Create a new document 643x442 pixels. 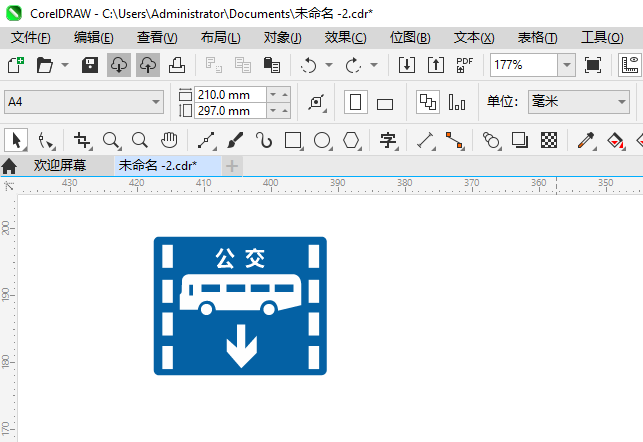point(16,65)
